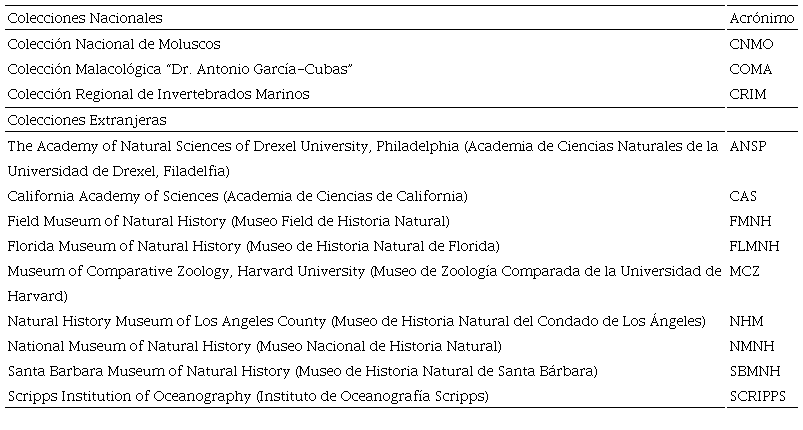Click the "Colecciones Nacionales" header text

tap(85, 19)
